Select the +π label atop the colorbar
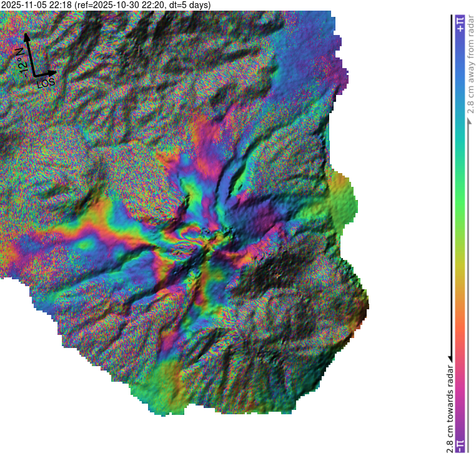Image resolution: width=476 pixels, height=458 pixels. [460, 22]
